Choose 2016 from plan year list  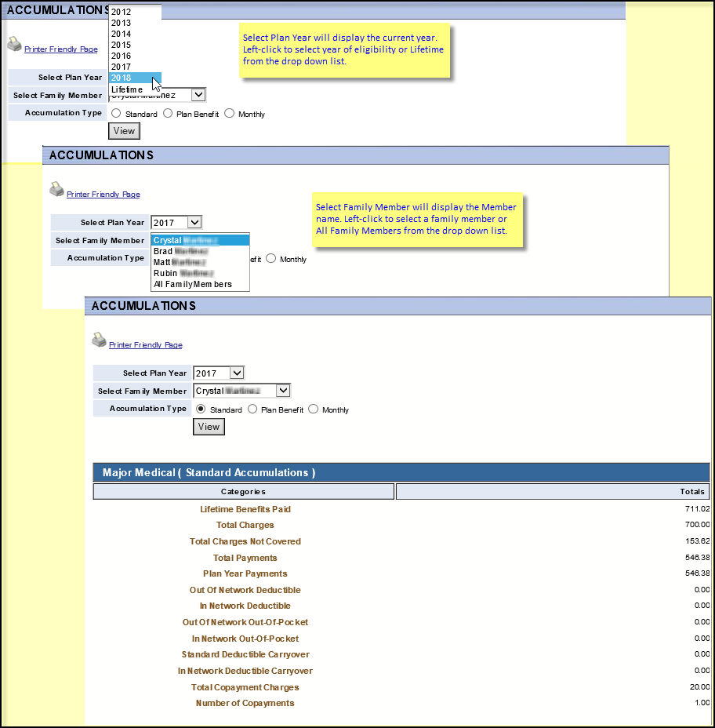coord(135,56)
